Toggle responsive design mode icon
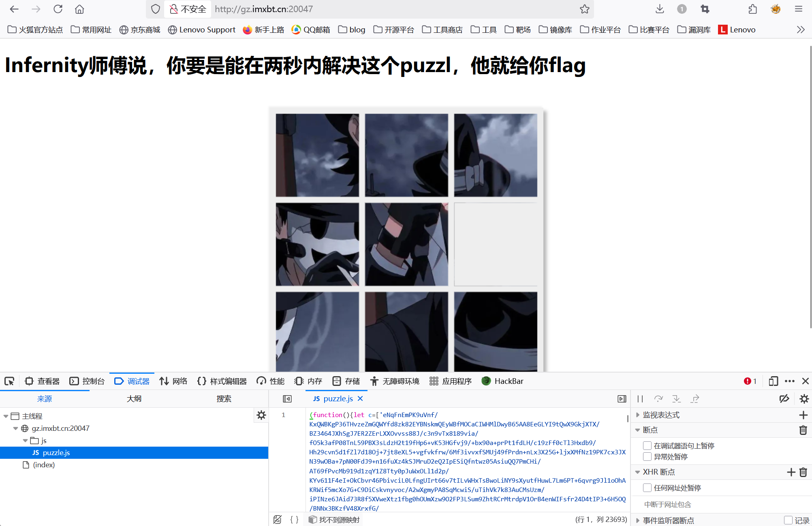This screenshot has height=526, width=812. click(773, 381)
